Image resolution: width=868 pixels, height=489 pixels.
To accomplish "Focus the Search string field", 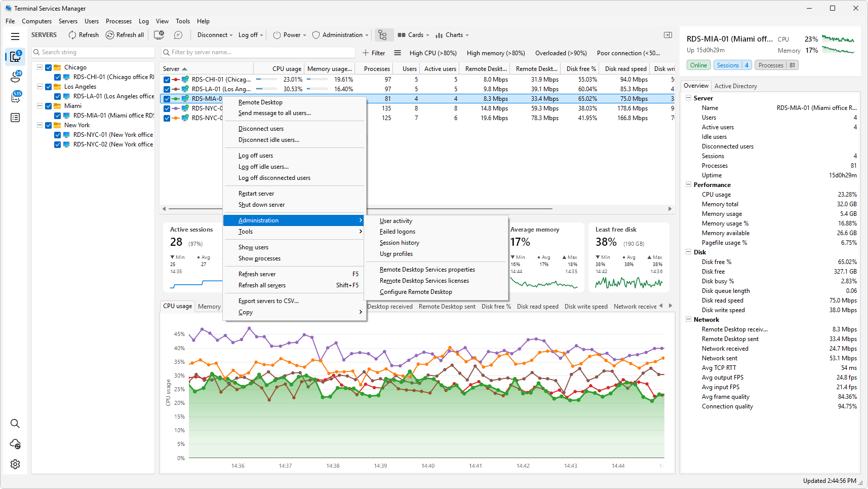I will coord(93,52).
